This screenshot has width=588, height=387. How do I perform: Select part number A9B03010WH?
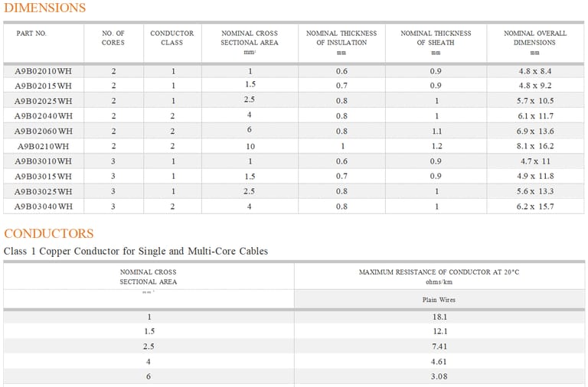coord(43,161)
